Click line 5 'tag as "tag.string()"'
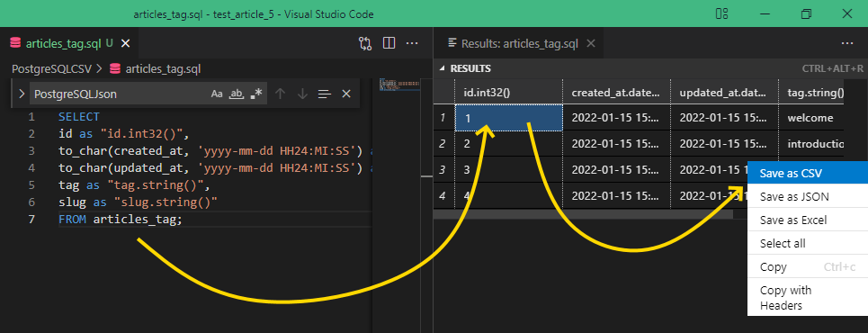The image size is (868, 333). pos(134,185)
